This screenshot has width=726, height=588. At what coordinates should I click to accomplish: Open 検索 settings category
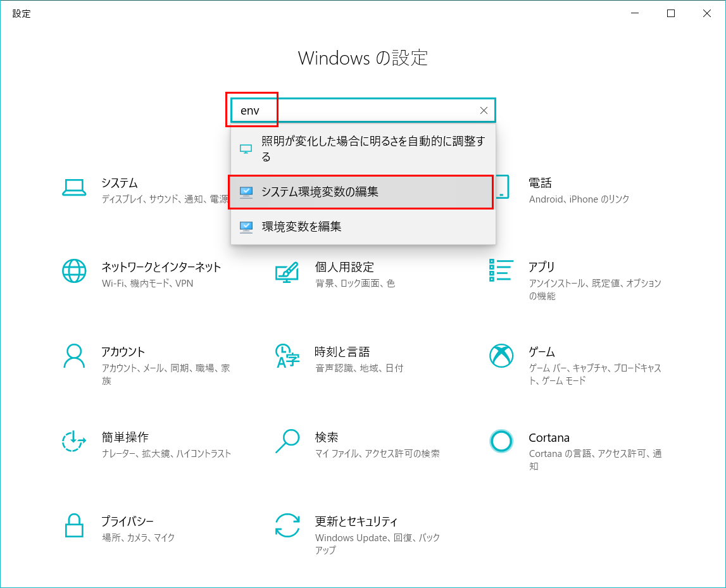pos(327,437)
